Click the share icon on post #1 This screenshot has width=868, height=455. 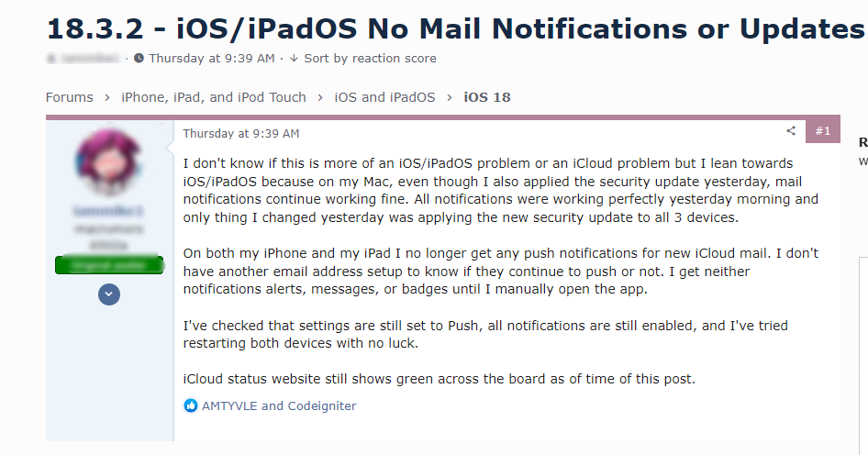coord(791,130)
